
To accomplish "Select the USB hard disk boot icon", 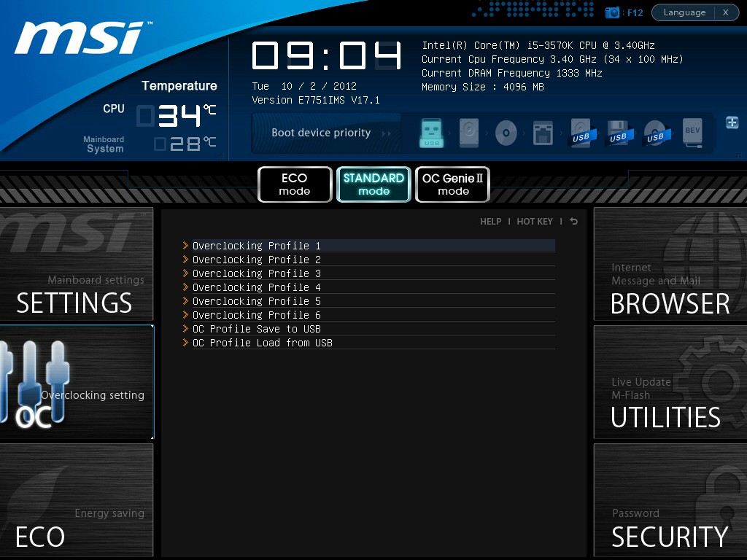I will [581, 133].
